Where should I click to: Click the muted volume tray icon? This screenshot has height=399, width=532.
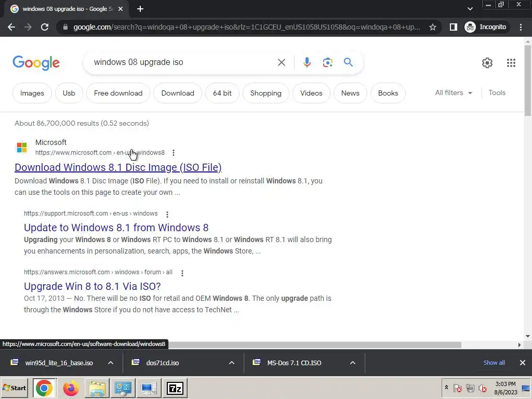(482, 388)
